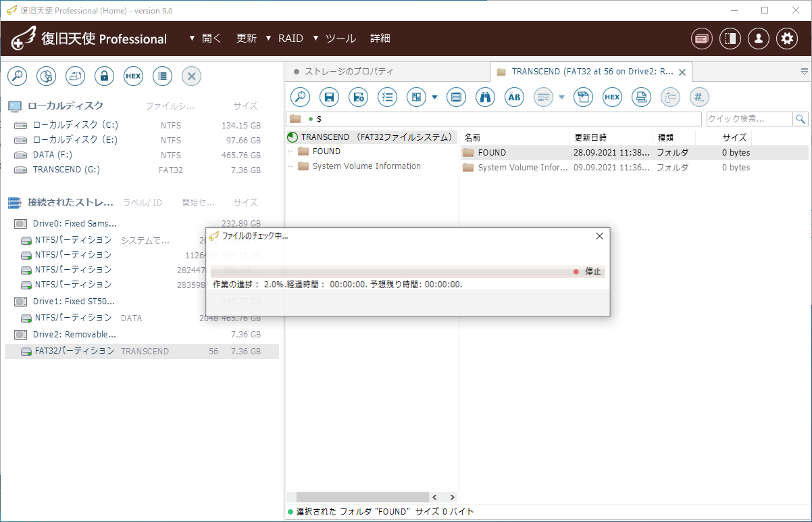812x522 pixels.
Task: Switch to ストレージのプロパティ tab
Action: (387, 71)
